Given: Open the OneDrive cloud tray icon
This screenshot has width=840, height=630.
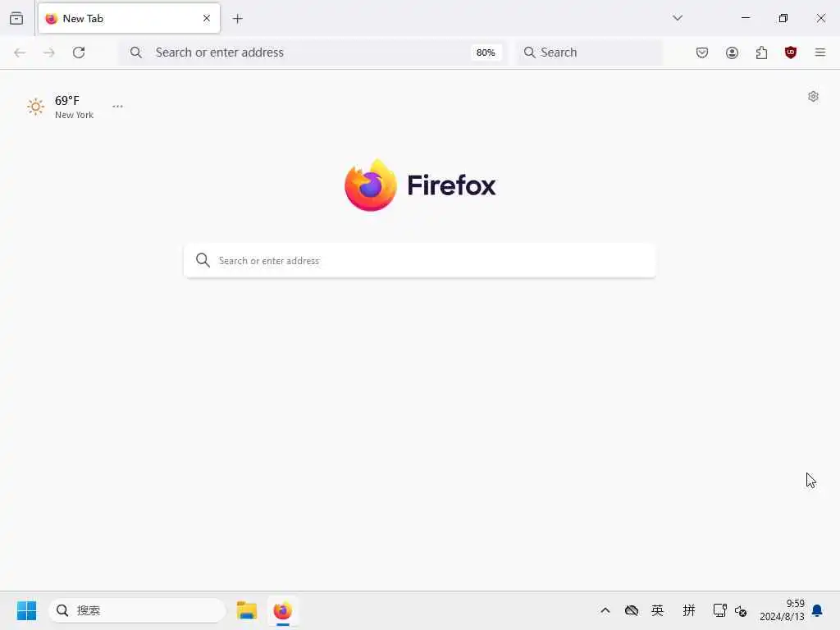Looking at the screenshot, I should point(632,610).
